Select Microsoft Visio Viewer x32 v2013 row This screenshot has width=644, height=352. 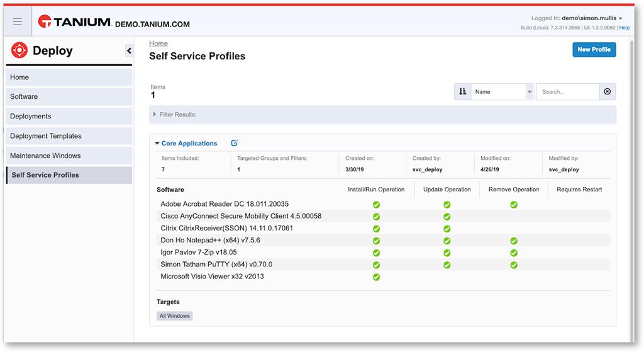383,276
